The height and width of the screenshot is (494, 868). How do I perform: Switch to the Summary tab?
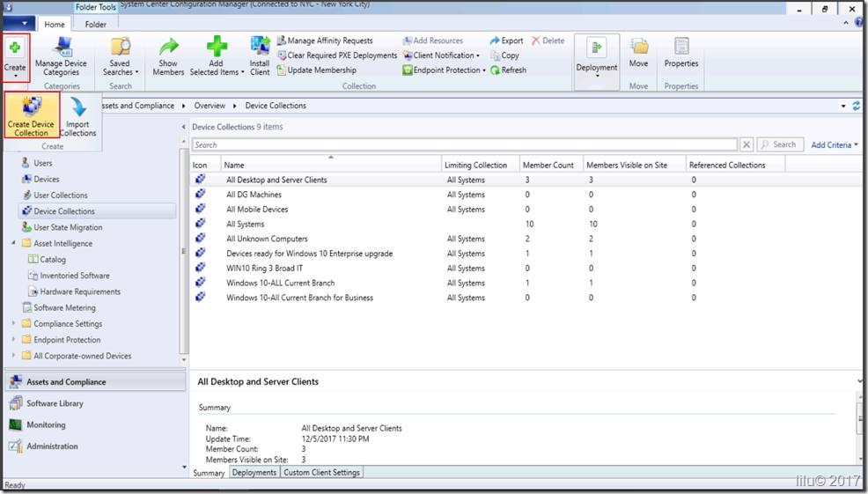209,473
